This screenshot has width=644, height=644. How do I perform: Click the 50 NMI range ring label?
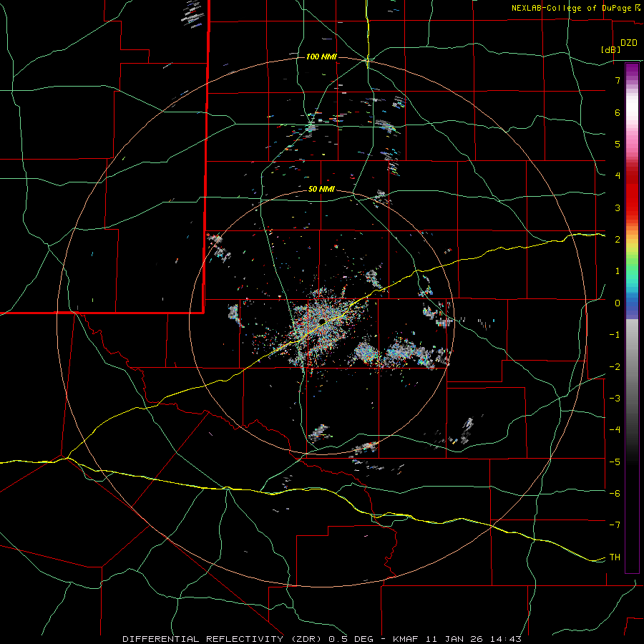tap(321, 190)
